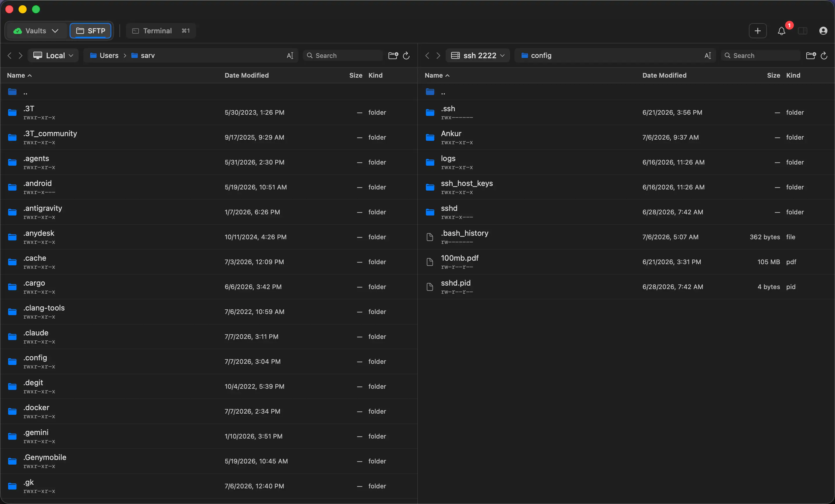Select the .agents folder

coord(209,162)
